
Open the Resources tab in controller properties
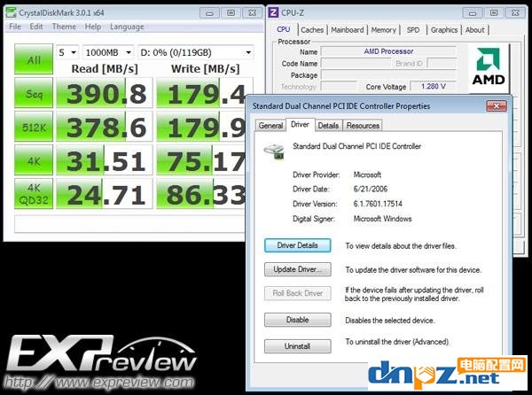363,126
